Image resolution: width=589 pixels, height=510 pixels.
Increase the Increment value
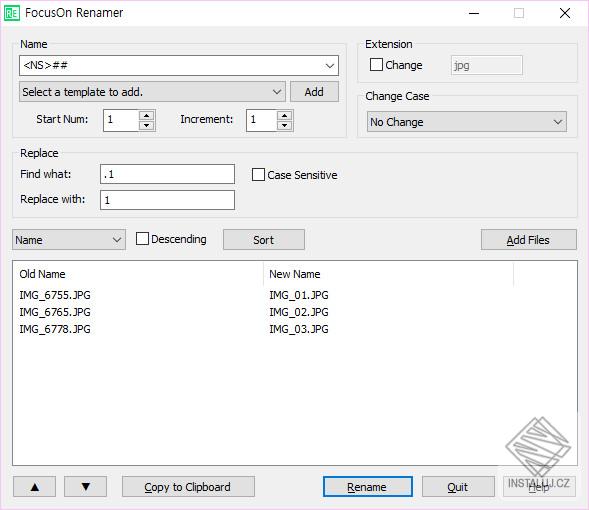(285, 115)
